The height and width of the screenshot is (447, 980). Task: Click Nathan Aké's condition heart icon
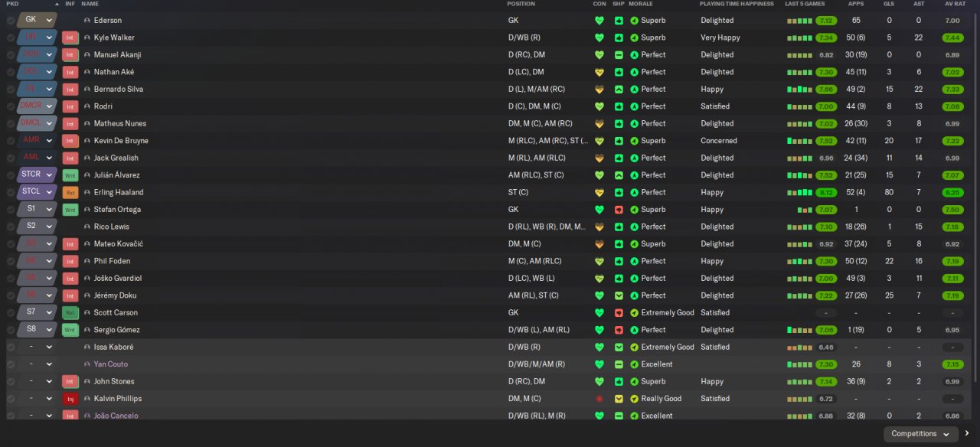tap(599, 72)
